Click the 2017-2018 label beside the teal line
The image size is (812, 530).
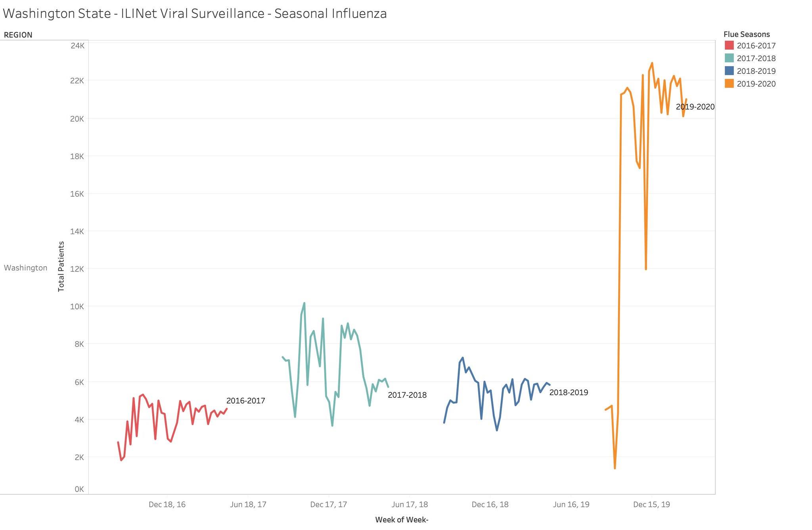407,395
